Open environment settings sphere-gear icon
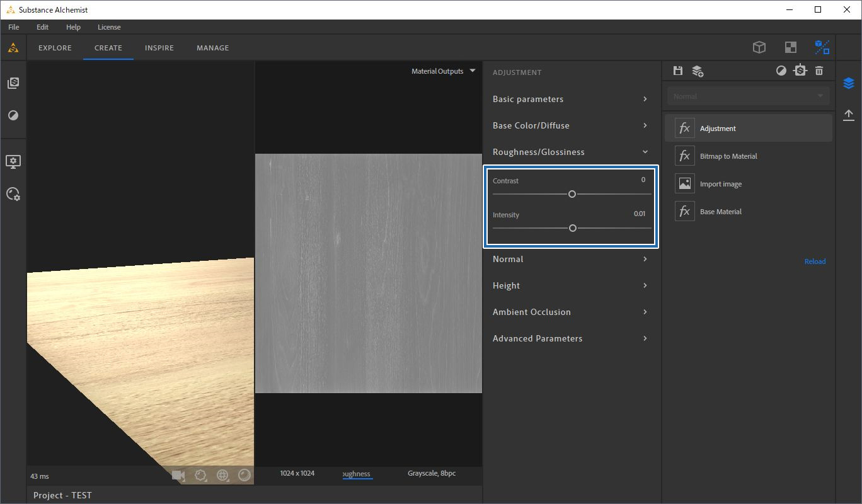This screenshot has width=862, height=504. pos(13,193)
